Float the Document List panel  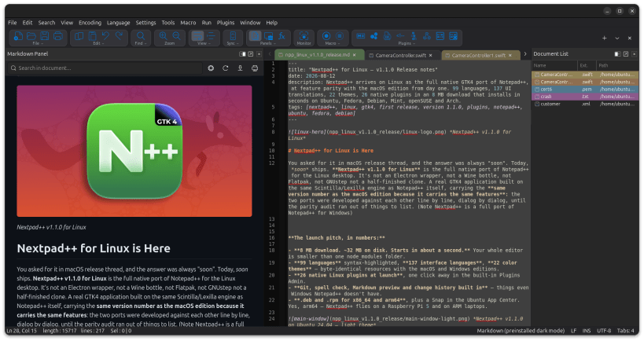625,53
